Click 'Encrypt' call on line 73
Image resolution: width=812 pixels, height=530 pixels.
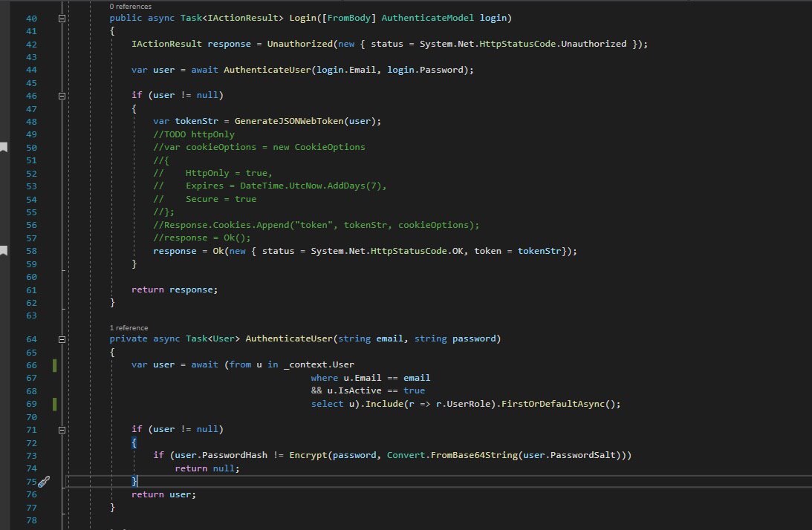pyautogui.click(x=308, y=456)
